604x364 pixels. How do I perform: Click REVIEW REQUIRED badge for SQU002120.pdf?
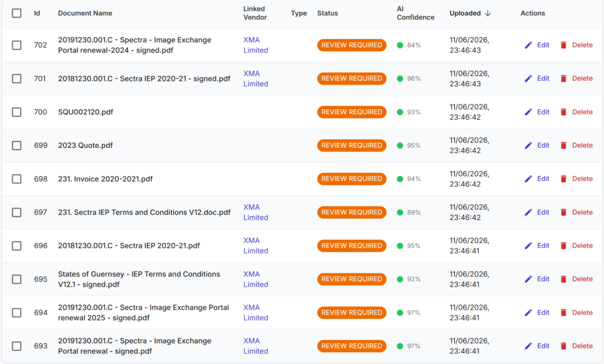(x=352, y=112)
